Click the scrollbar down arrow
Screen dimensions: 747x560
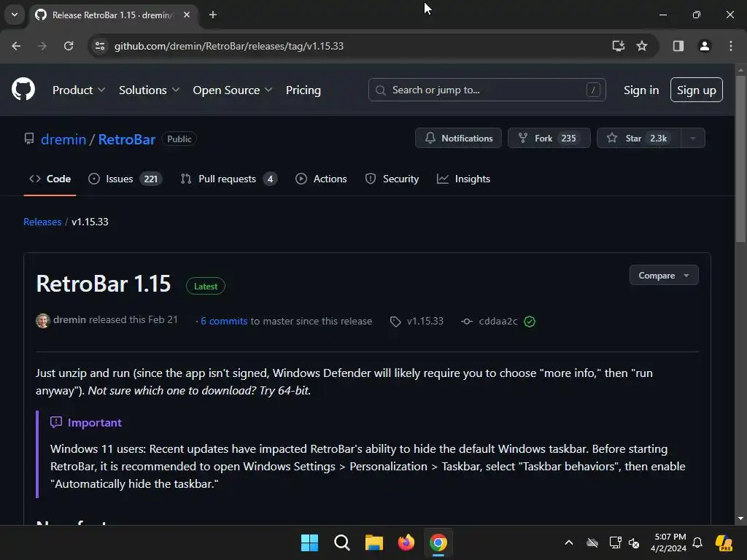740,518
